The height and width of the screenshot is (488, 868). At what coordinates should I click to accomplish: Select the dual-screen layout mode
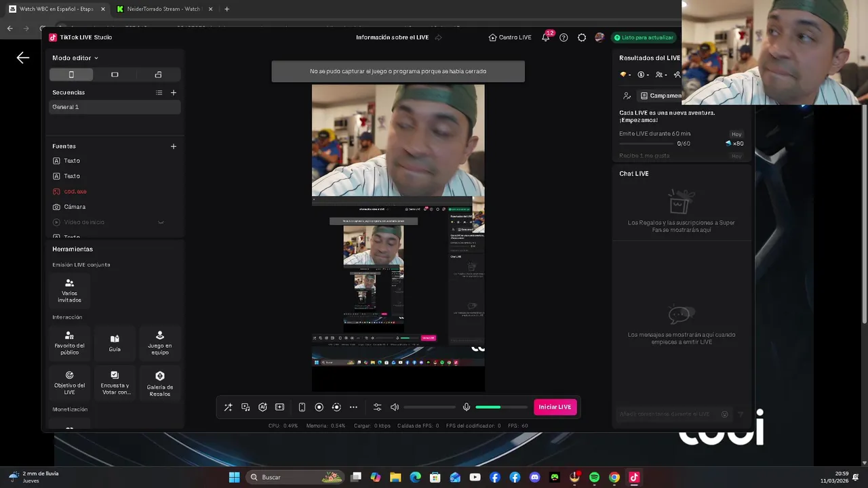tap(158, 75)
